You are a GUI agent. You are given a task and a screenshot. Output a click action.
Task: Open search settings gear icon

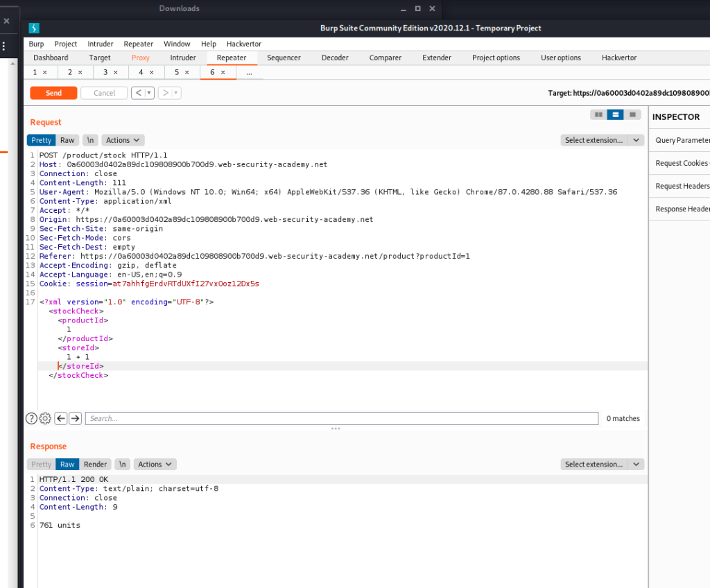45,418
